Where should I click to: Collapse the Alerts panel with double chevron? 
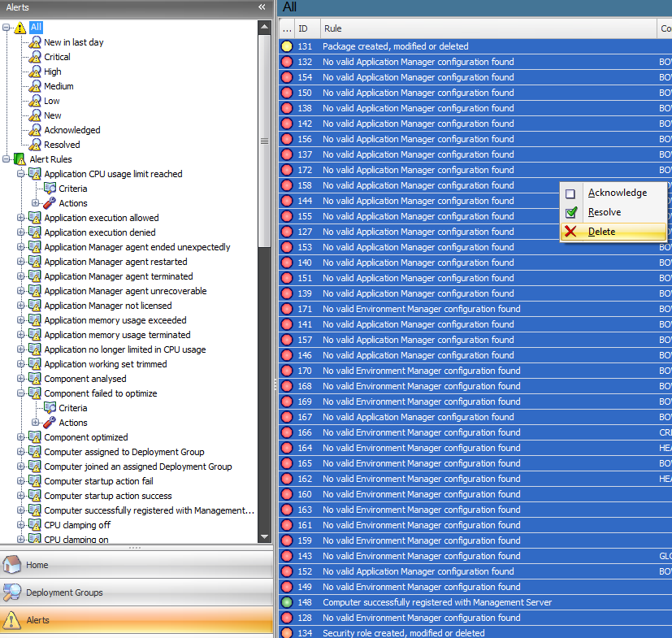(x=262, y=7)
